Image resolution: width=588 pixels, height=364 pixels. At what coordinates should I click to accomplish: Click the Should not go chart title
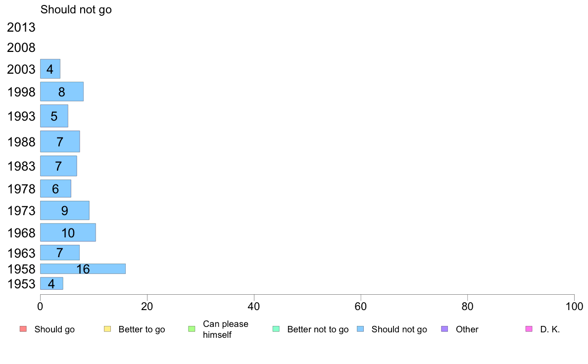click(x=76, y=9)
